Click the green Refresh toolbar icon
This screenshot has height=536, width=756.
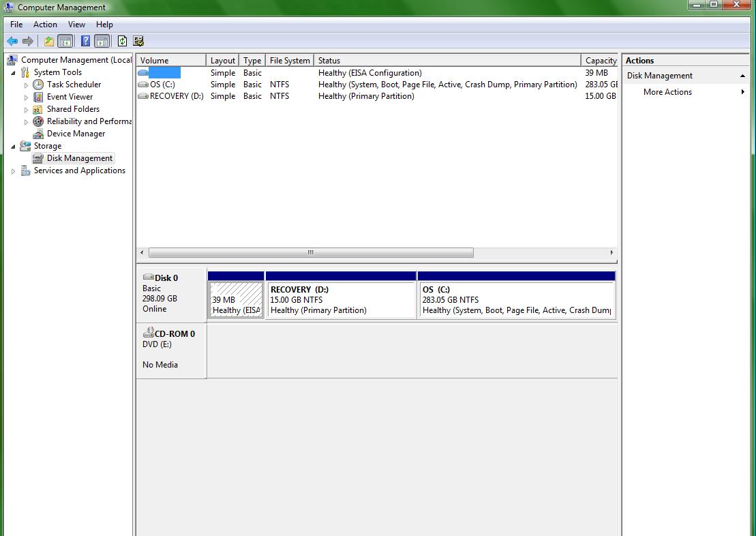[123, 41]
